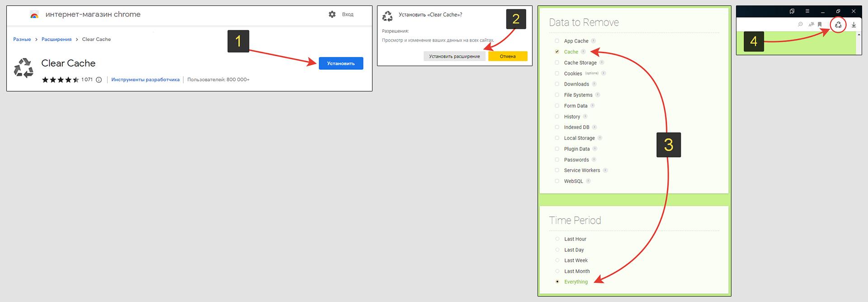Click Установить расширение in the dialog

[454, 56]
